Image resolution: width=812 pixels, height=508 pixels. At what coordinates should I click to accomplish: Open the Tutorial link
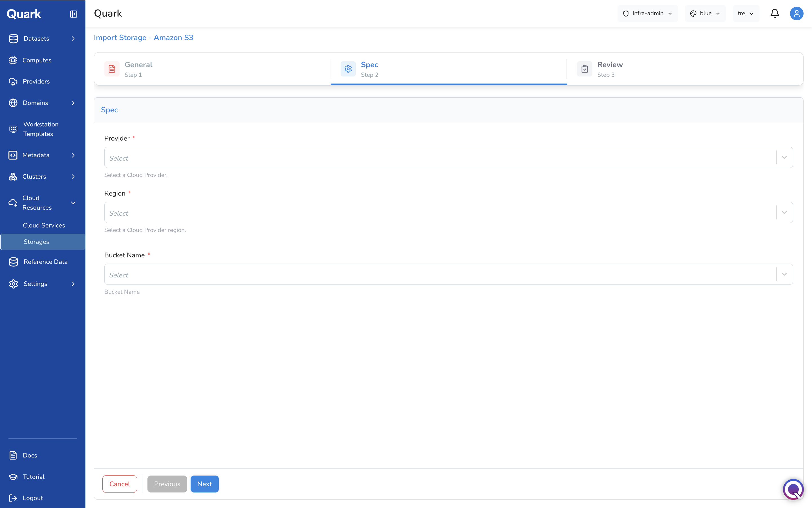34,477
